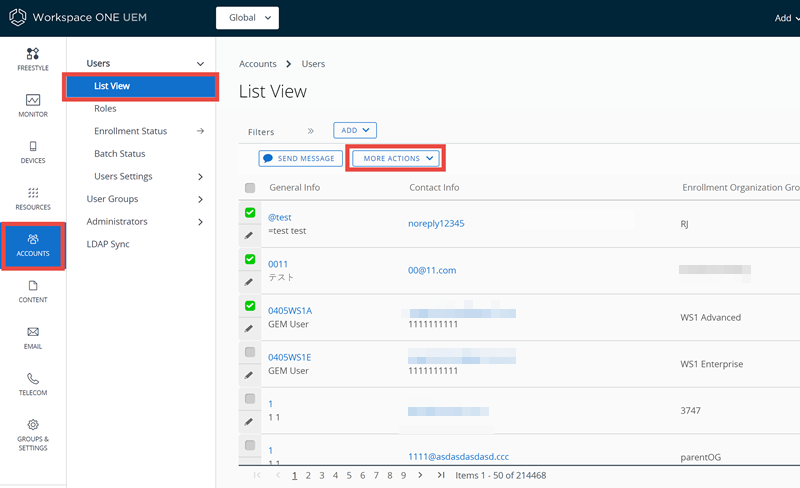Click the Workspace ONE UEM logo icon
Screen dimensions: 800x488
(x=17, y=17)
